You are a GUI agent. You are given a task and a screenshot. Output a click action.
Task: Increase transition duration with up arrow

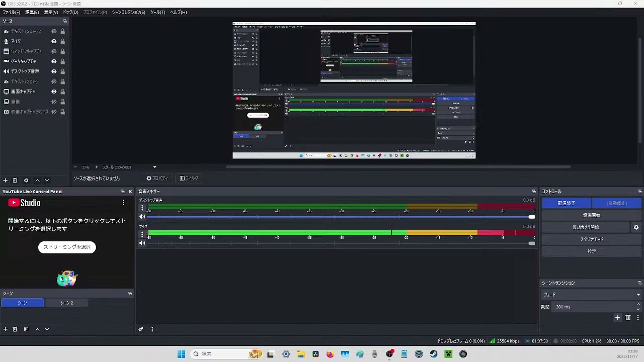pyautogui.click(x=638, y=304)
